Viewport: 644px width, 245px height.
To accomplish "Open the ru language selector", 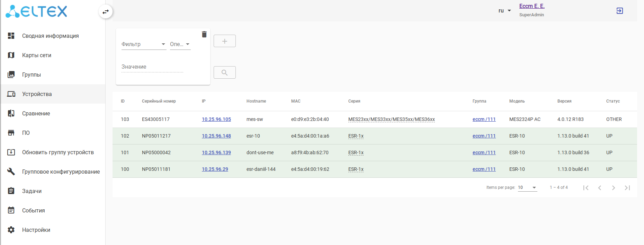I will 504,11.
